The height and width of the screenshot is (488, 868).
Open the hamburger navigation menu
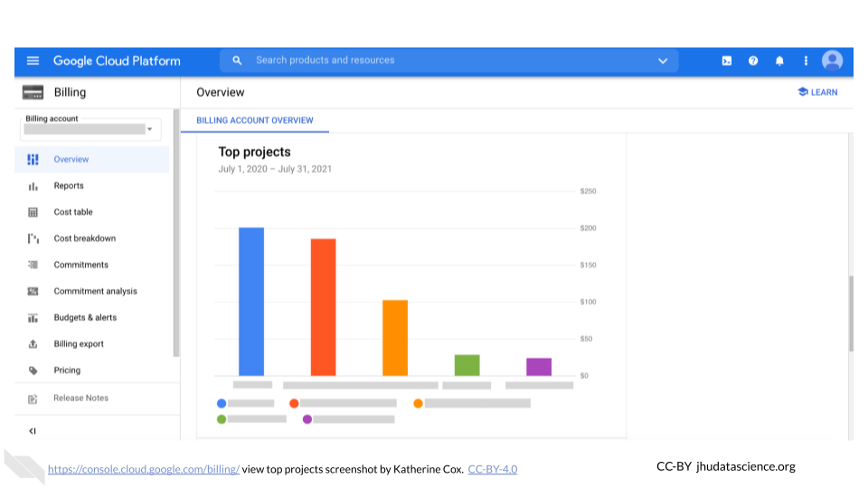click(33, 61)
